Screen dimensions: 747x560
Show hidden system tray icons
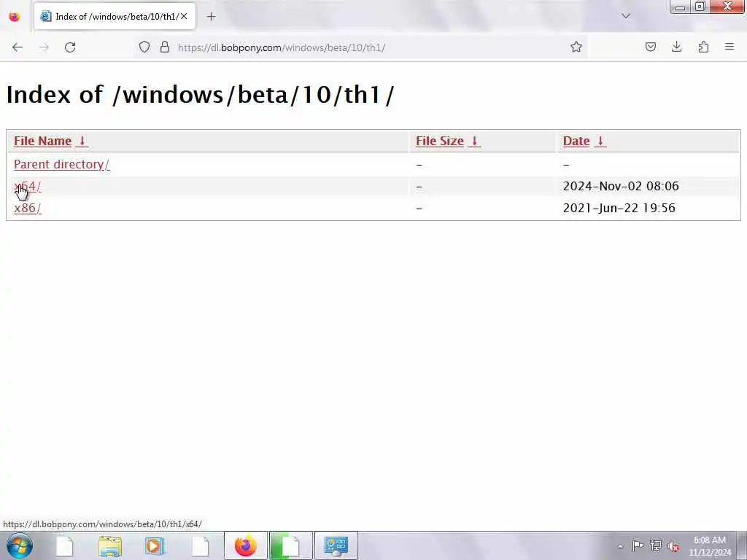click(620, 546)
